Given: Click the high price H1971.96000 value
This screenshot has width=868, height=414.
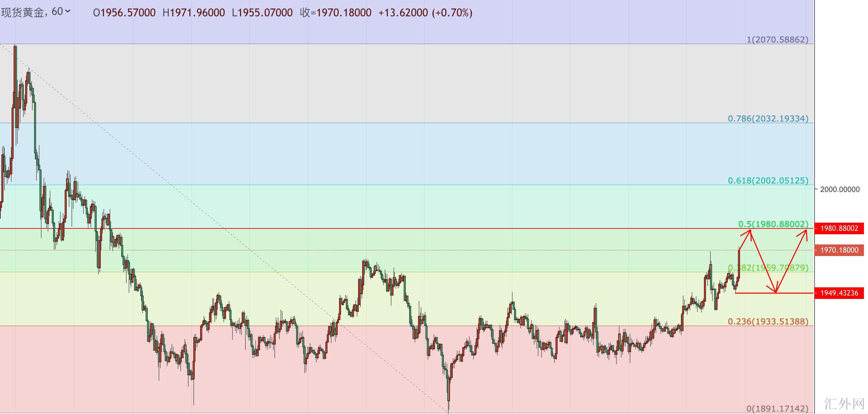Looking at the screenshot, I should [x=193, y=13].
